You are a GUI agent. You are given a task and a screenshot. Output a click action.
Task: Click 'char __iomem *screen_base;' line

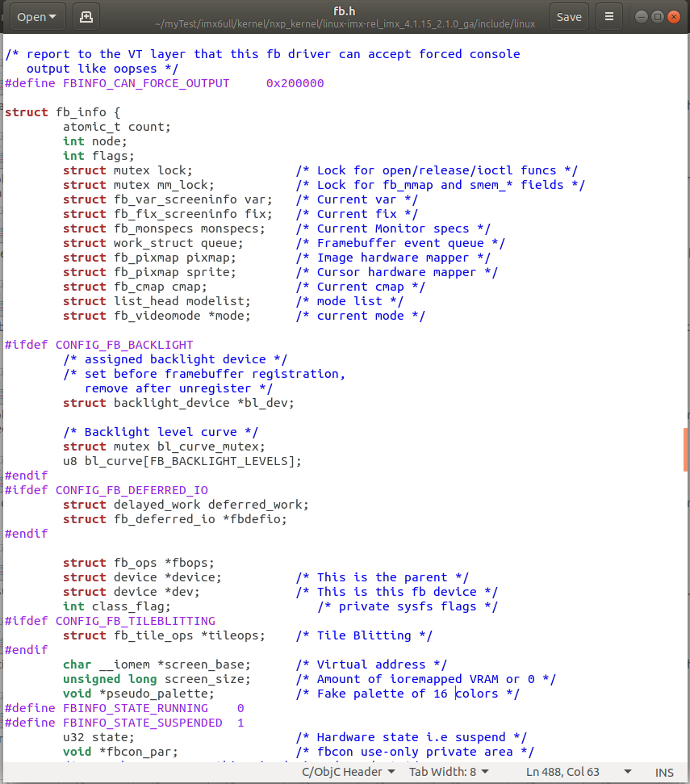pos(157,664)
